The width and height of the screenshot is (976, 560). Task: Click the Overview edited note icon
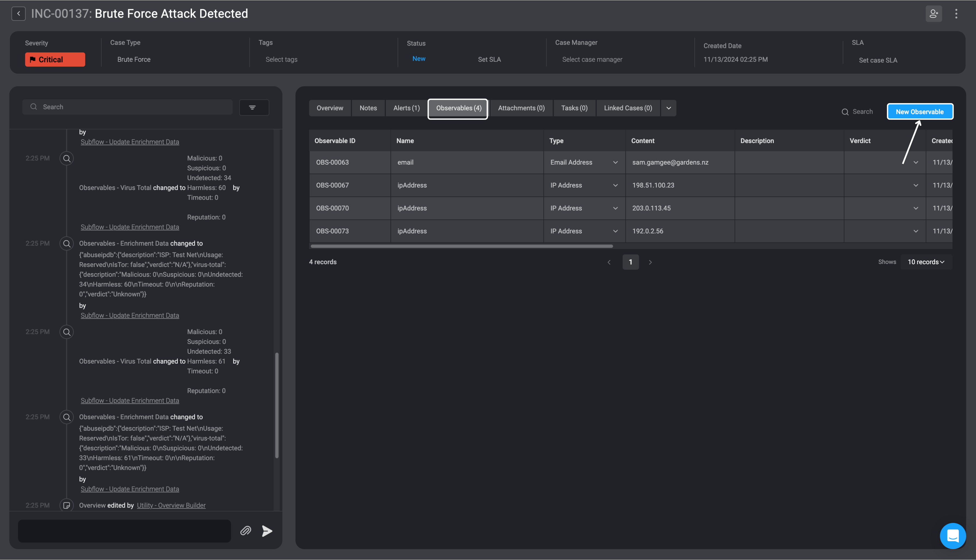pos(66,505)
